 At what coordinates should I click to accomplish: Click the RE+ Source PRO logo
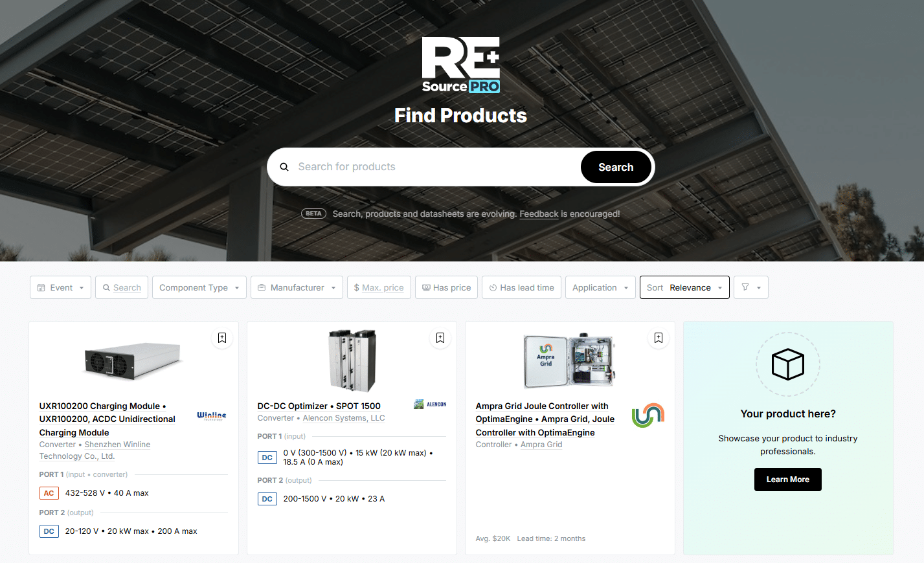click(x=461, y=65)
